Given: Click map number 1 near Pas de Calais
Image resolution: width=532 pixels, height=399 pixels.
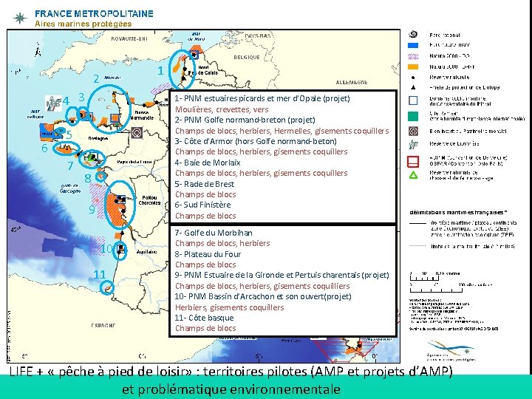Looking at the screenshot, I should pos(160,71).
